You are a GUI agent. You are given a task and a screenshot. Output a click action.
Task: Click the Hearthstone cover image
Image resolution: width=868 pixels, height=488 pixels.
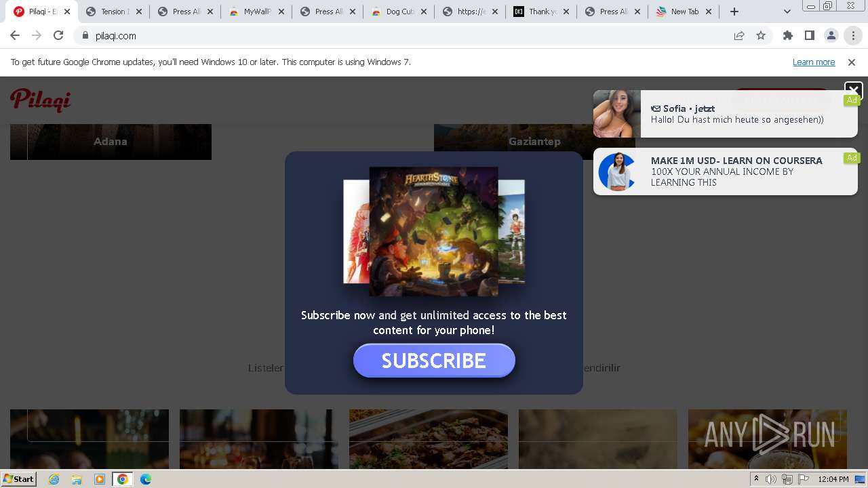433,231
